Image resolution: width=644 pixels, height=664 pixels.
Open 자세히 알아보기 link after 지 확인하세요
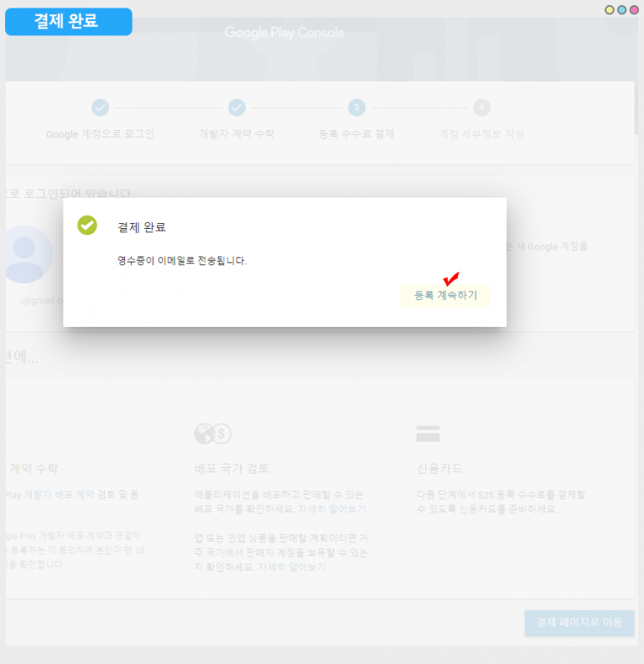tap(291, 568)
